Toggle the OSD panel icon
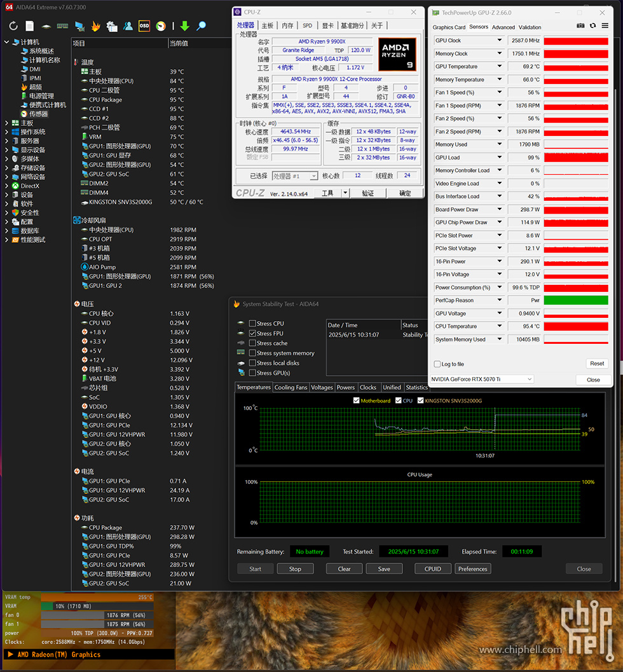Viewport: 623px width, 672px height. coord(144,26)
